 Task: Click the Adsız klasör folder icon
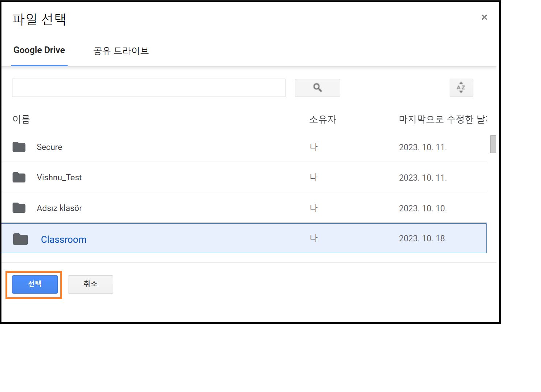pyautogui.click(x=19, y=208)
